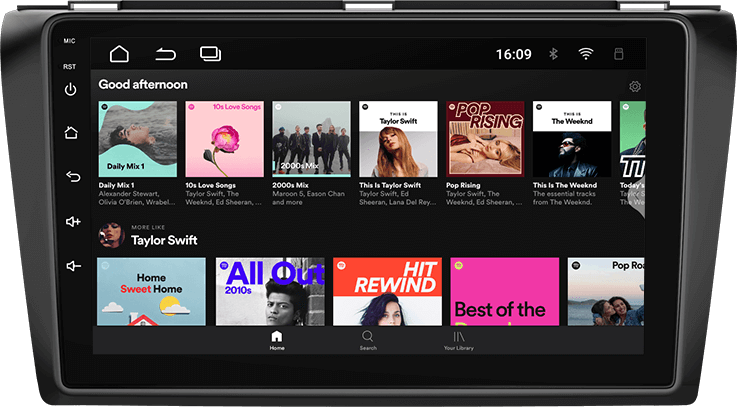
Task: Open the Pop Rising playlist cover
Action: point(485,139)
